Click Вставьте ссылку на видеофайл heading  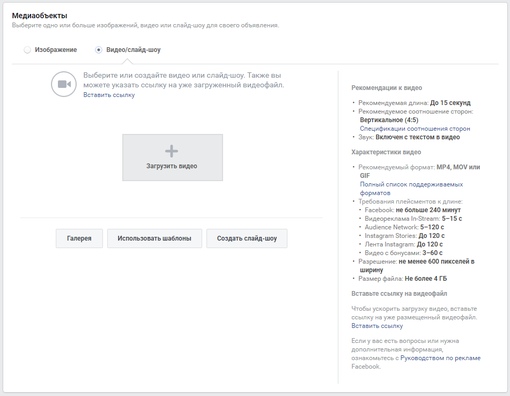[x=399, y=293]
